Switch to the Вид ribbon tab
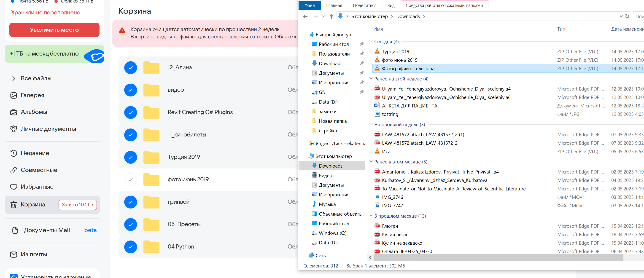The image size is (644, 278). point(391,5)
